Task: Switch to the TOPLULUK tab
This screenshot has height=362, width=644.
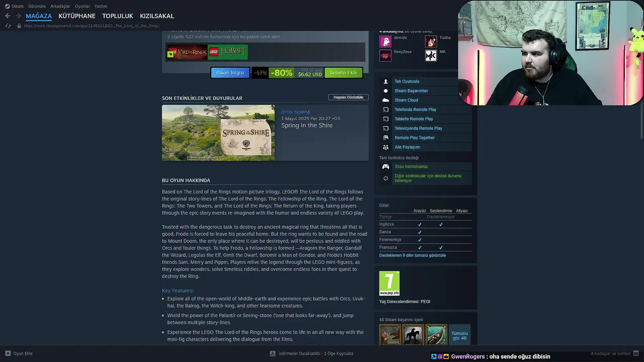Action: click(118, 16)
